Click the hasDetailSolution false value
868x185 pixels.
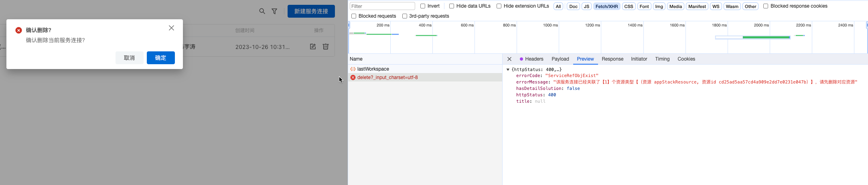573,88
